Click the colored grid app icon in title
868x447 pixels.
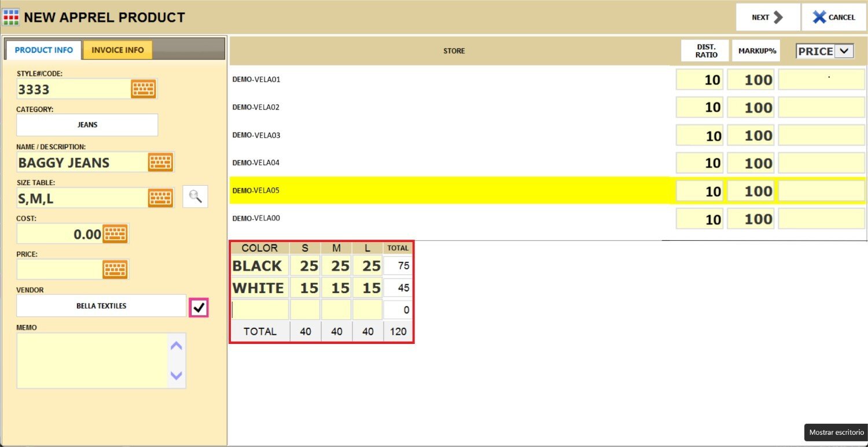pos(11,17)
